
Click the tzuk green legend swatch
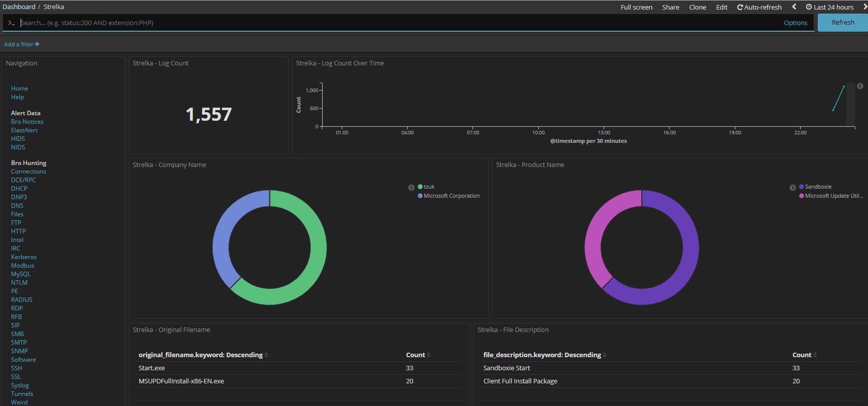click(420, 187)
